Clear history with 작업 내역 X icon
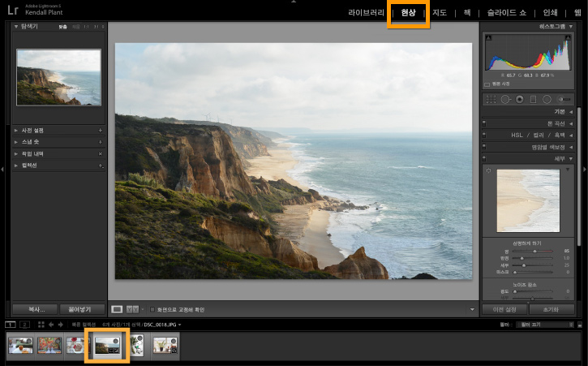 click(100, 154)
